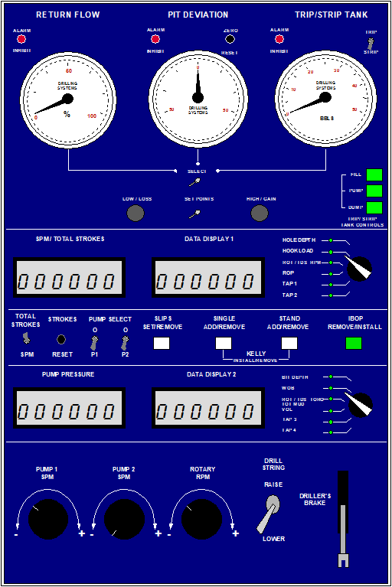Image resolution: width=392 pixels, height=587 pixels.
Task: Click the Data Display 1 rotary selector knob
Action: (359, 269)
